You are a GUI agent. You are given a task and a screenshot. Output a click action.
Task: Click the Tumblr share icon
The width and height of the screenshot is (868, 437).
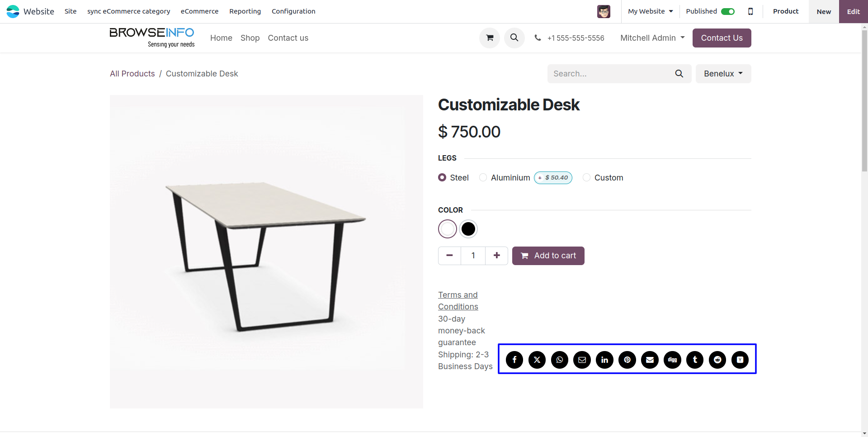click(x=695, y=360)
